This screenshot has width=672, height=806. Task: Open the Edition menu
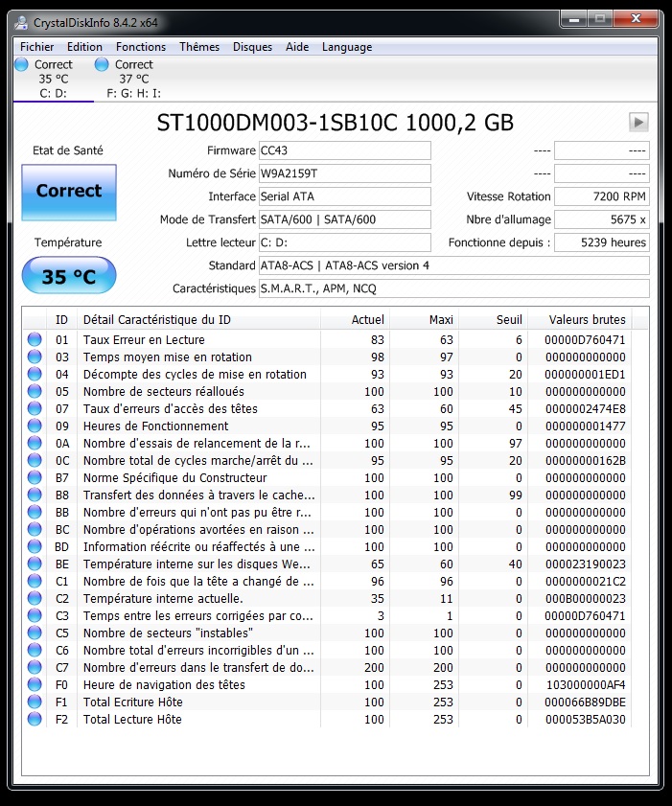pyautogui.click(x=84, y=47)
